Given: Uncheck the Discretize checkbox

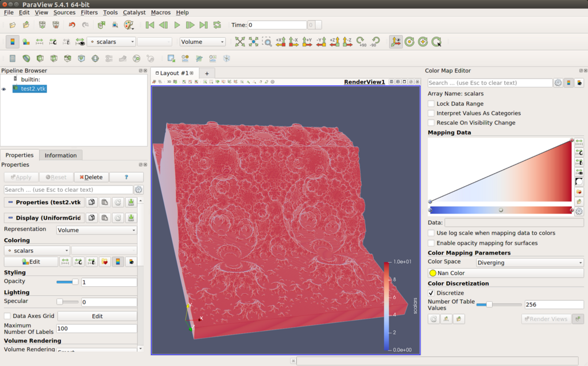Looking at the screenshot, I should click(431, 293).
